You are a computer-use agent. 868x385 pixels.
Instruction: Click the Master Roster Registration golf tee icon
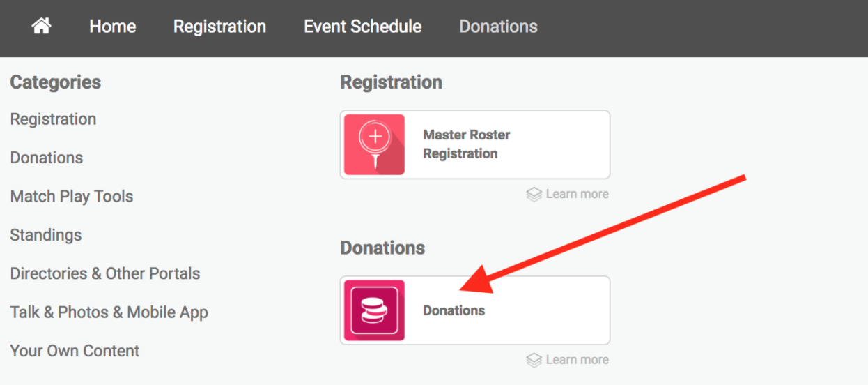tap(374, 144)
